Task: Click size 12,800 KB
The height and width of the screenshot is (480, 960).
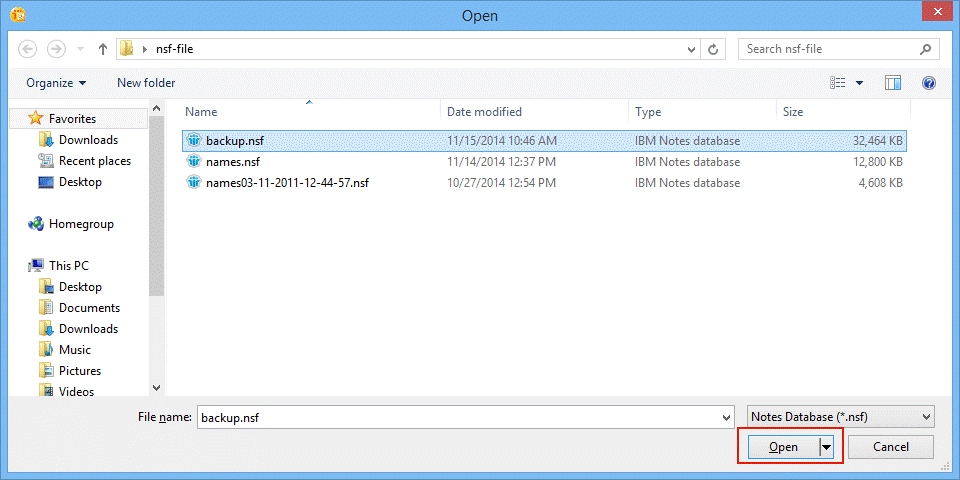Action: pos(877,162)
